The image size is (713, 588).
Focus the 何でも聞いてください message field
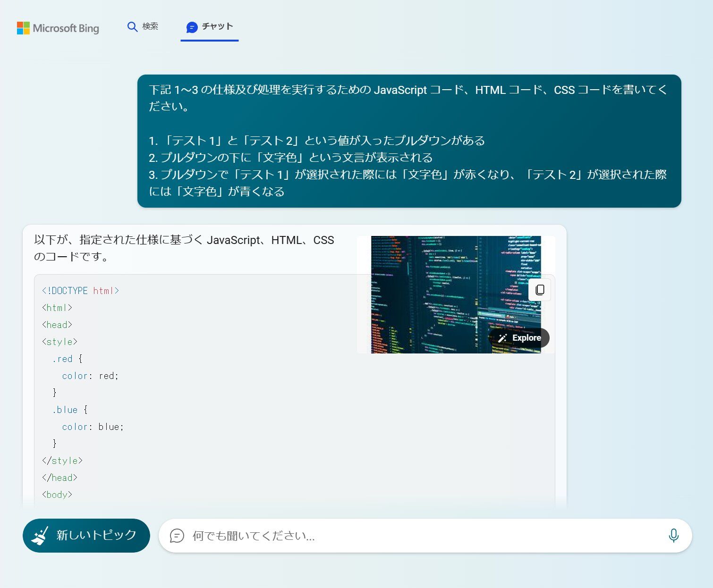tap(416, 536)
